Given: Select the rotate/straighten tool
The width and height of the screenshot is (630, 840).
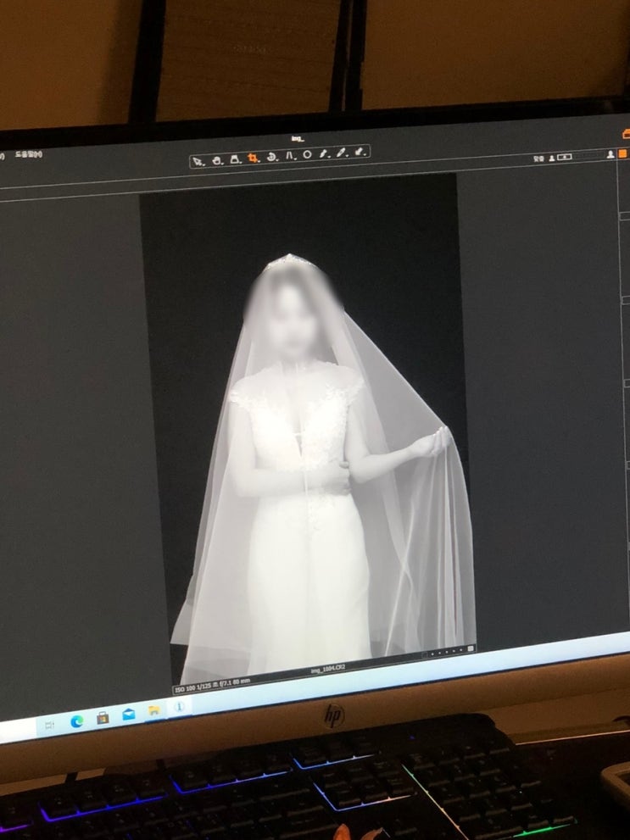Looking at the screenshot, I should click(x=272, y=157).
